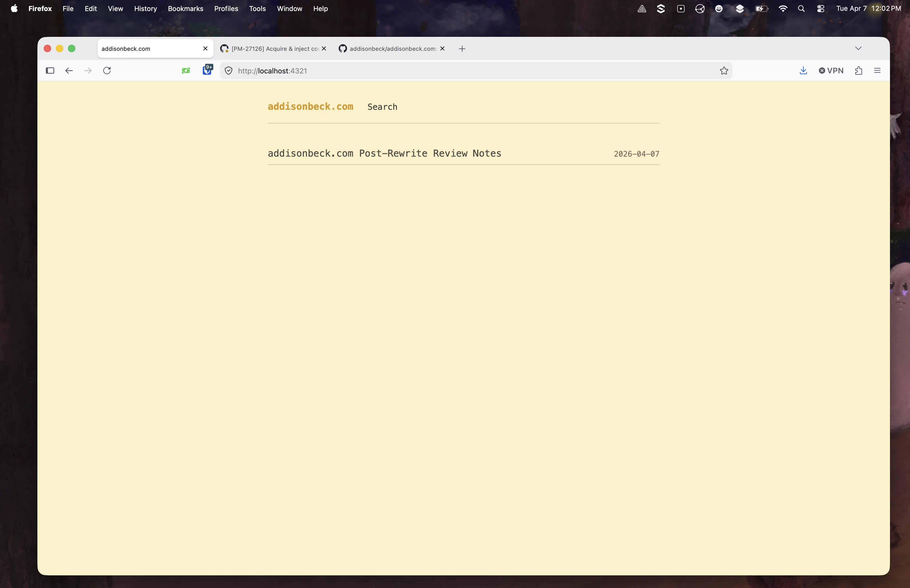Image resolution: width=910 pixels, height=588 pixels.
Task: Click the Search link on the page
Action: pyautogui.click(x=382, y=107)
